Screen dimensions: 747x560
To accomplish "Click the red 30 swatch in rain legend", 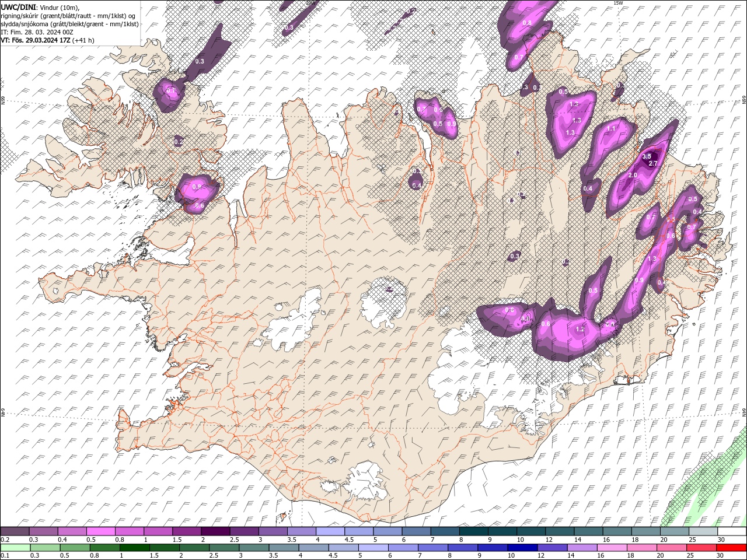I will [732, 548].
